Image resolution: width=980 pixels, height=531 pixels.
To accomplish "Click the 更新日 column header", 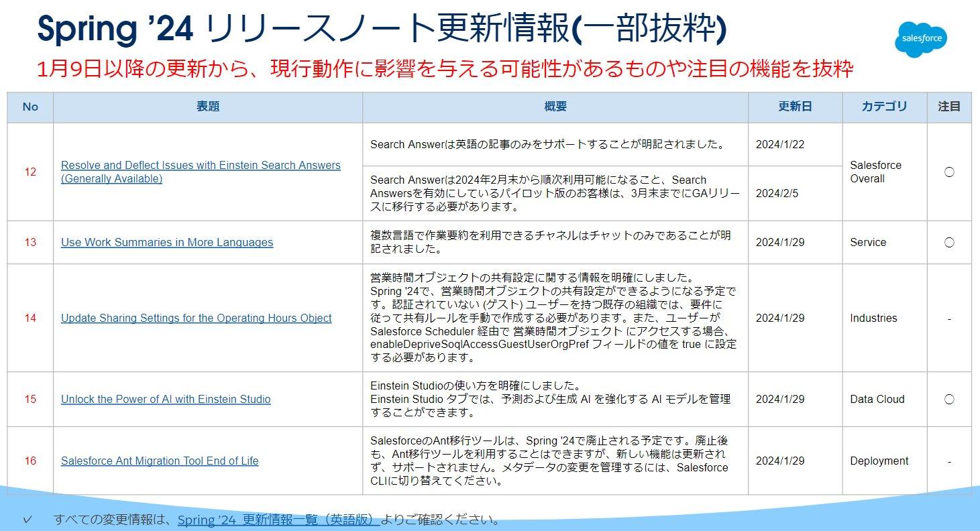I will point(795,107).
